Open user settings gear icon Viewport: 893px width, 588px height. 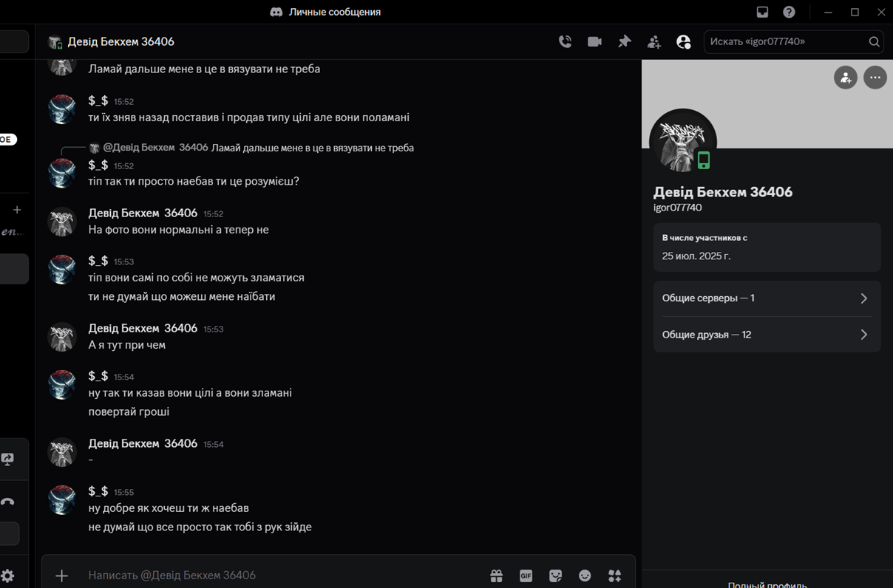(x=7, y=575)
